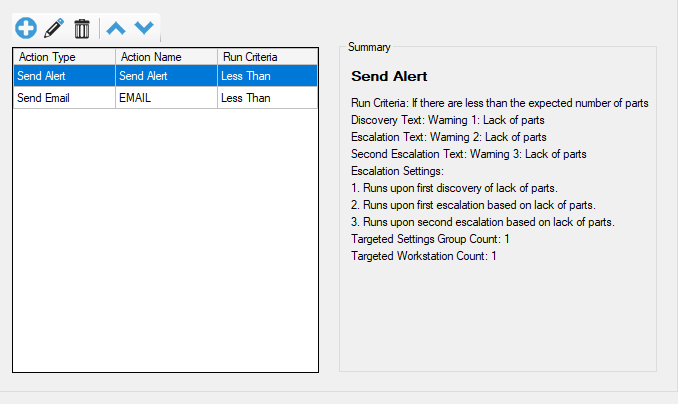Select the Send Alert row type cell
This screenshot has width=678, height=404.
(64, 76)
